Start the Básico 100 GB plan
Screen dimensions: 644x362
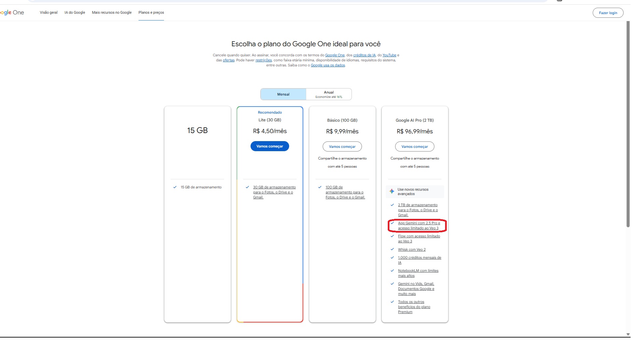tap(342, 146)
